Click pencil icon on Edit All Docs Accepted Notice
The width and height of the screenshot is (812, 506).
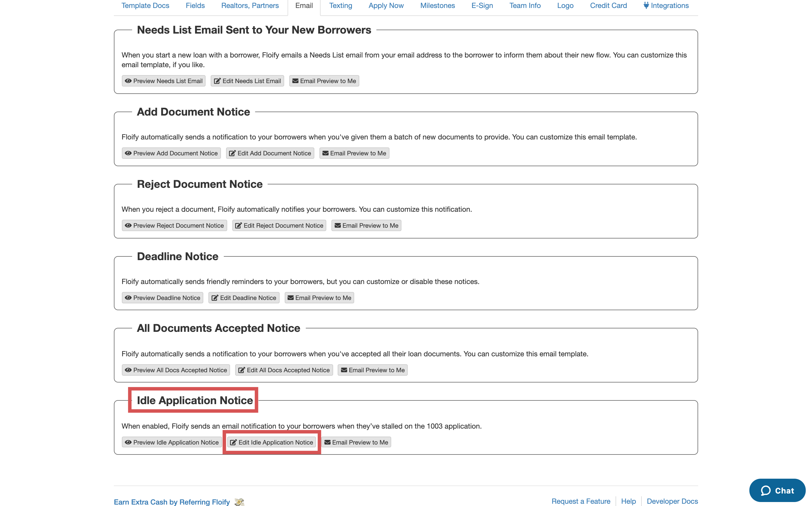tap(241, 370)
